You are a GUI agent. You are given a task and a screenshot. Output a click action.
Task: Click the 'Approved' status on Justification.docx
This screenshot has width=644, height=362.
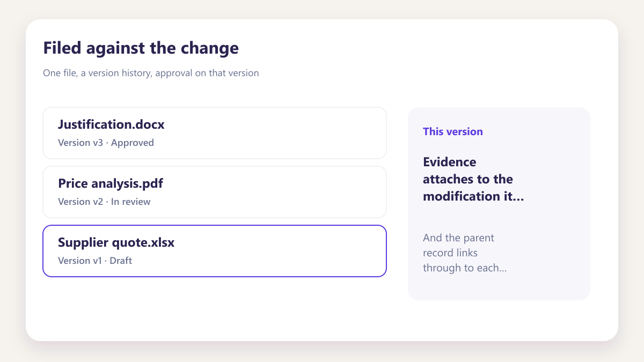pos(133,143)
